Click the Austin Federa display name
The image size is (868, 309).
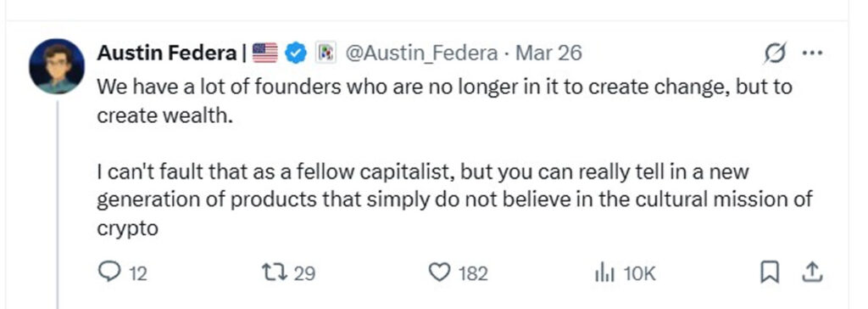coord(167,53)
